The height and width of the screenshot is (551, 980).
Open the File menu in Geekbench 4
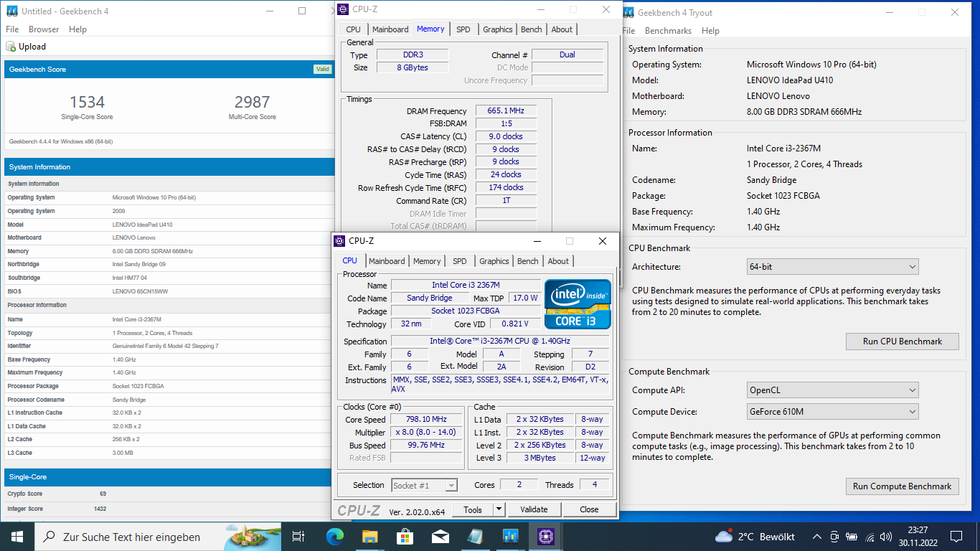(12, 29)
